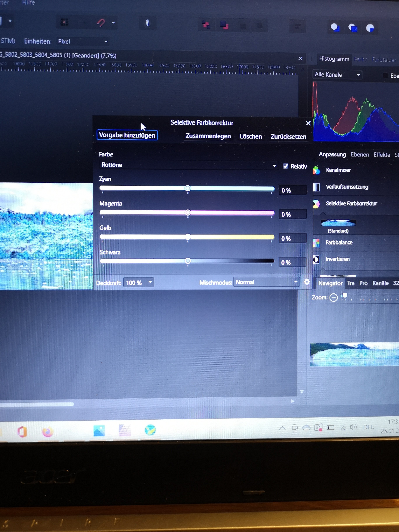This screenshot has width=399, height=532.
Task: Click the boolean add shapes icon
Action: [x=335, y=27]
